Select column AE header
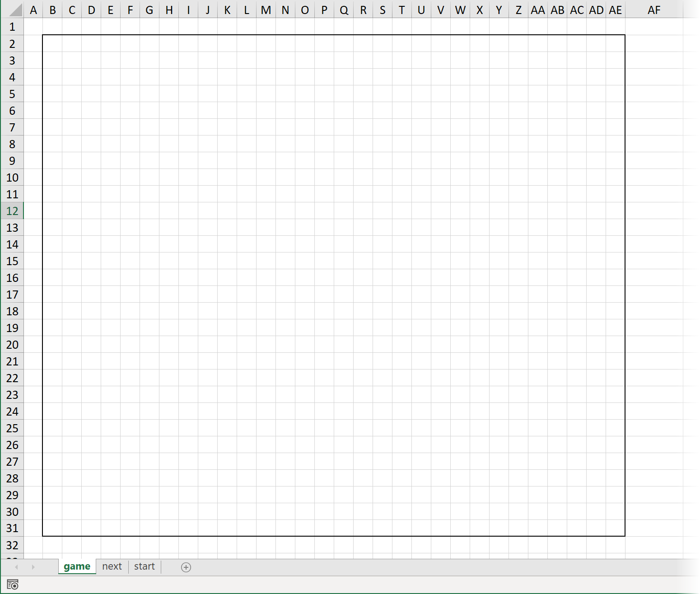This screenshot has width=700, height=594. [616, 10]
